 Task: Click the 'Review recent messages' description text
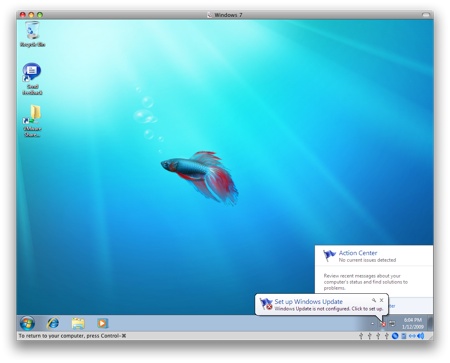pos(366,282)
